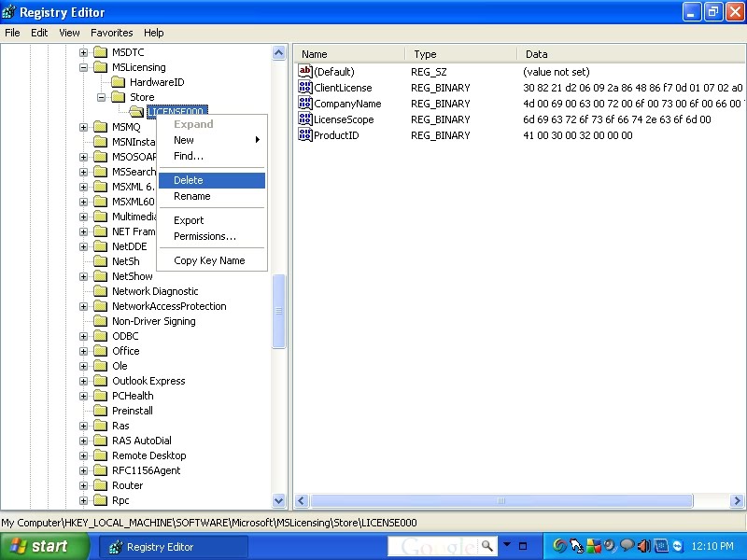This screenshot has width=747, height=560.
Task: Expand the Outlook Express key
Action: coord(83,381)
